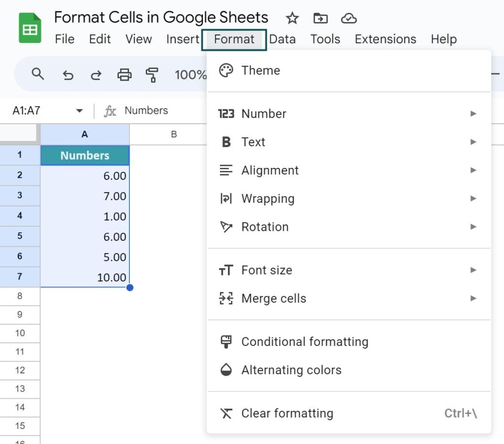Activate the paint format tool
The width and height of the screenshot is (504, 444).
[152, 75]
